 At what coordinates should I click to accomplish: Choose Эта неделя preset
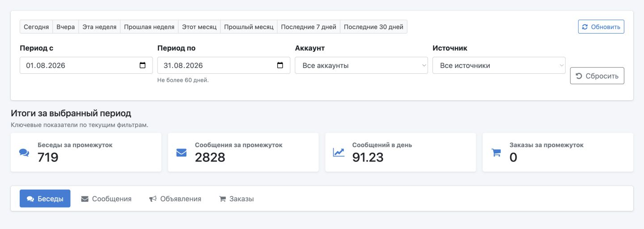pos(99,27)
